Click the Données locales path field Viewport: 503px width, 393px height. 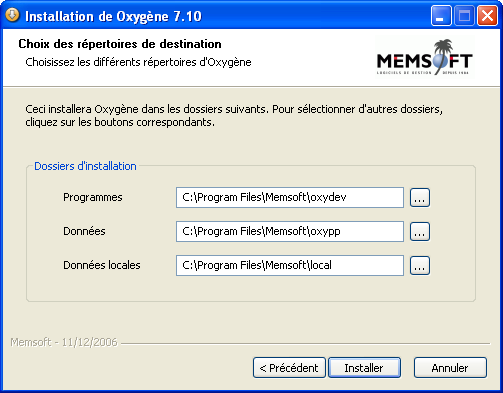click(290, 265)
